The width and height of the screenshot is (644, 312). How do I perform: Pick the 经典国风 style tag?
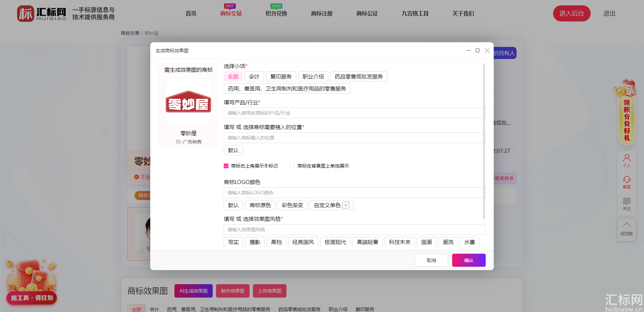[303, 242]
